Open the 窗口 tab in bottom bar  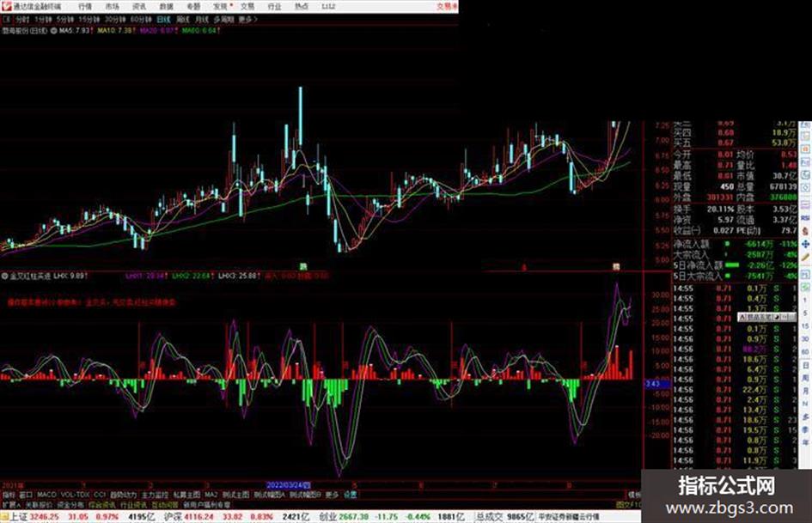point(26,495)
